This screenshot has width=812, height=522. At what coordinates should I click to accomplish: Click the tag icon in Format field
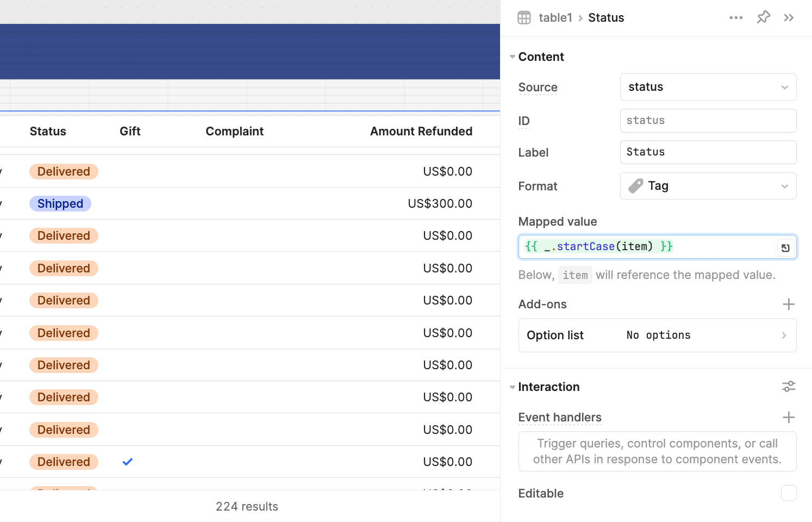635,186
